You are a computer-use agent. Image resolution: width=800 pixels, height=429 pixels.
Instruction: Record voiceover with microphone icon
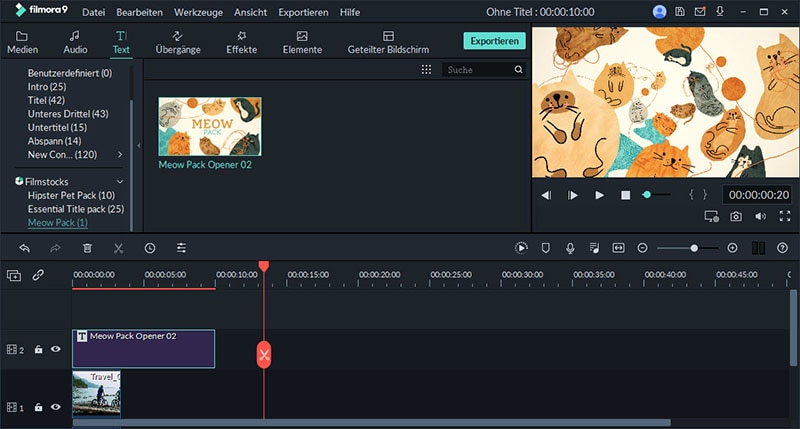point(570,248)
